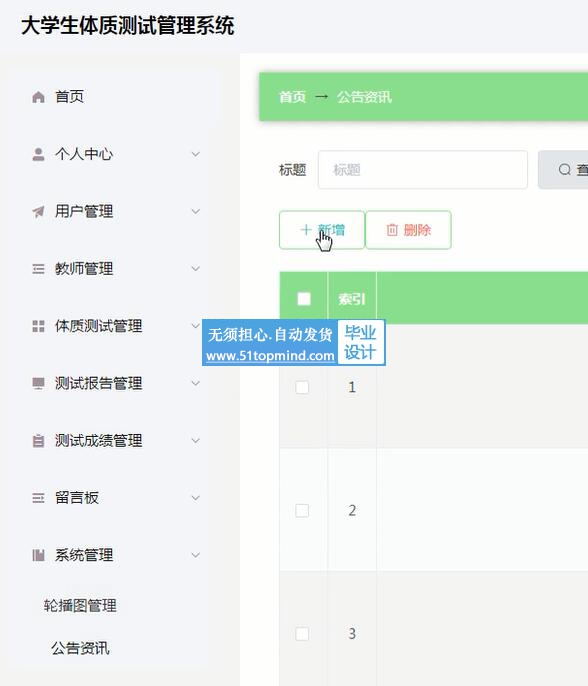Click the bar icon beside 系统管理
The image size is (588, 686).
coord(38,555)
